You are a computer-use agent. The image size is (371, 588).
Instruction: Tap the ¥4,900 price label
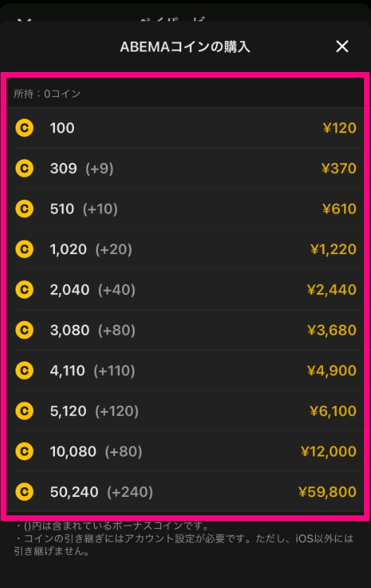click(x=332, y=371)
